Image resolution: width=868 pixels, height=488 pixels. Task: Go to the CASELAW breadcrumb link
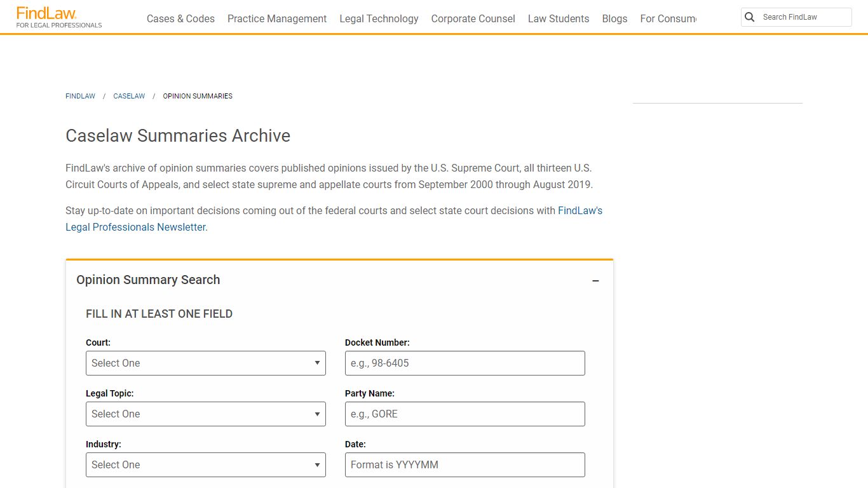pos(129,96)
